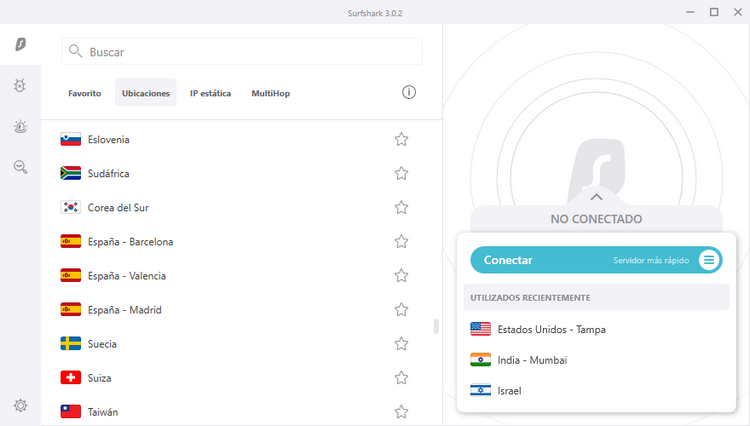
Task: Select Taiwán location text
Action: pyautogui.click(x=103, y=412)
